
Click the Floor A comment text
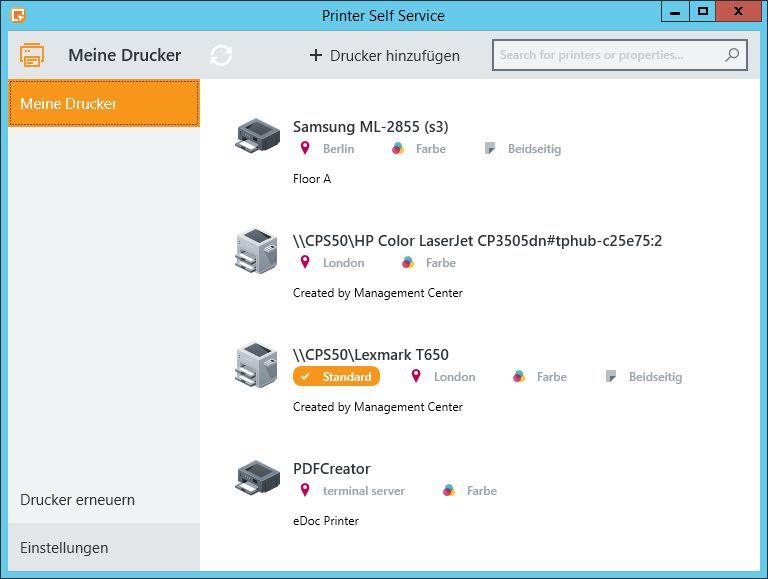click(x=312, y=179)
